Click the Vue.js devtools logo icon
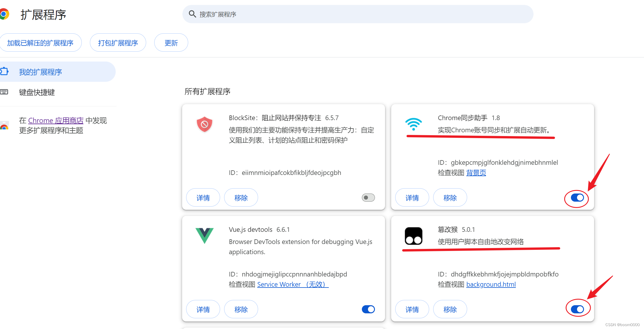Viewport: 644px width, 329px height. [x=204, y=236]
